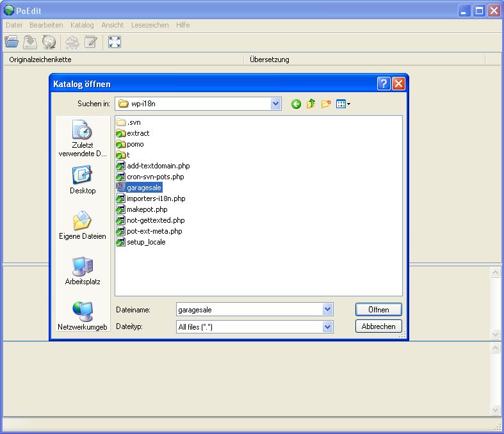Viewport: 504px width, 434px height.
Task: Open the Ansicht menu
Action: coord(113,25)
